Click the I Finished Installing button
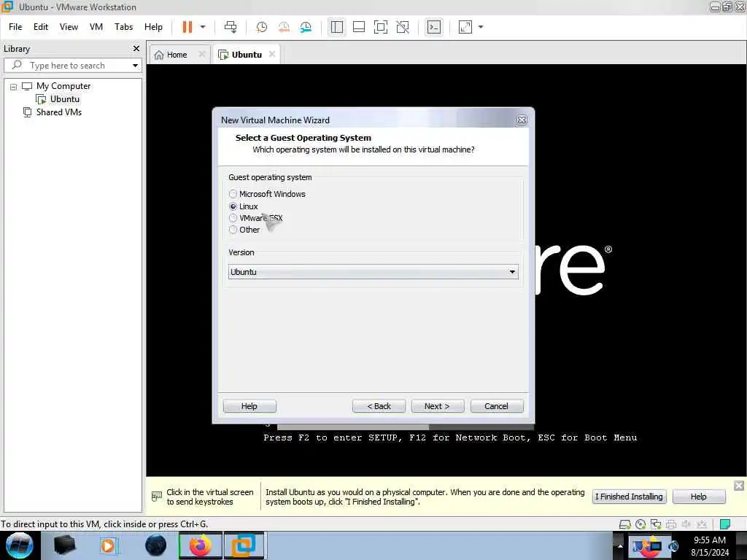 [629, 497]
